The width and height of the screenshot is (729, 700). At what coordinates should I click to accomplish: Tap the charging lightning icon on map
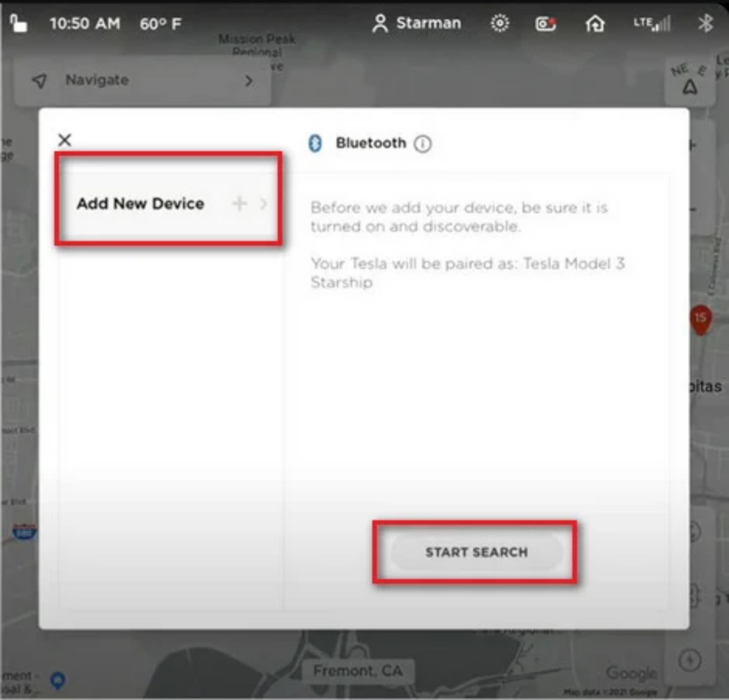coord(689,660)
